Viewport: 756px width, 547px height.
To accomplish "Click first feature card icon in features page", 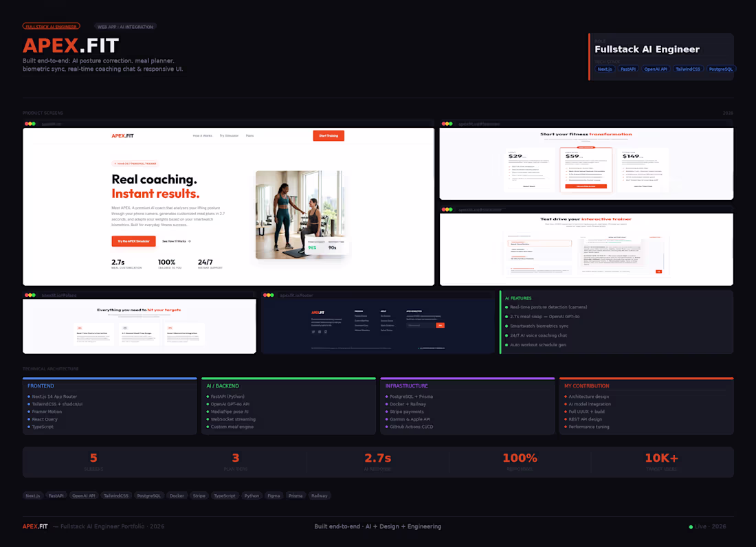I will click(x=80, y=328).
